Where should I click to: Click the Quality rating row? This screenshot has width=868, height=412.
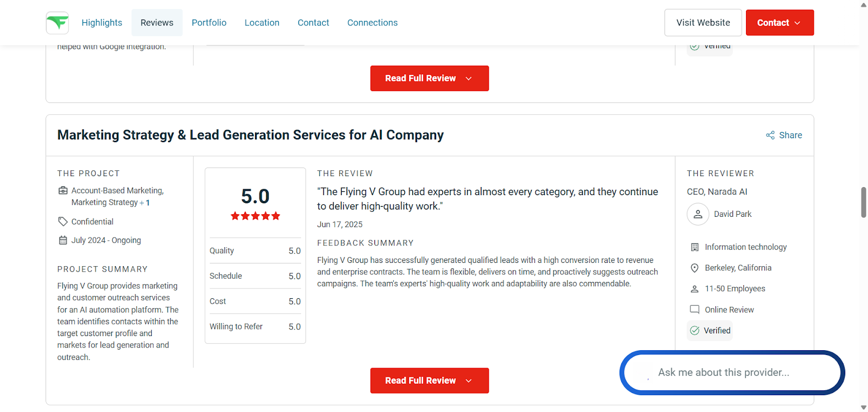click(x=256, y=250)
